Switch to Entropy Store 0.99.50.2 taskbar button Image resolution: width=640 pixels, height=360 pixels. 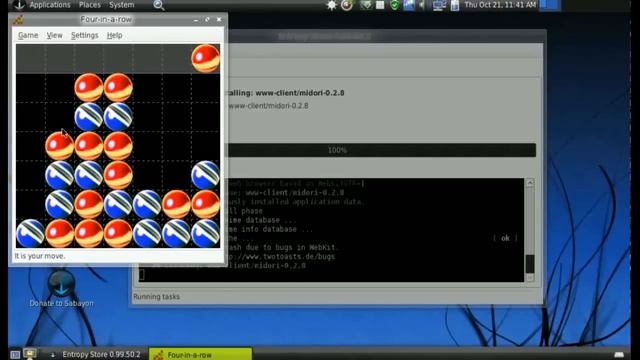coord(96,354)
